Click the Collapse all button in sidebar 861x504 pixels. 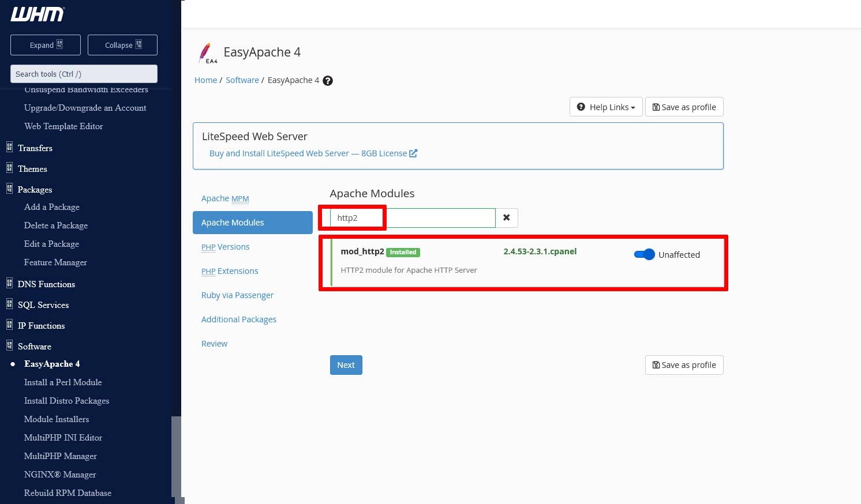click(x=122, y=45)
